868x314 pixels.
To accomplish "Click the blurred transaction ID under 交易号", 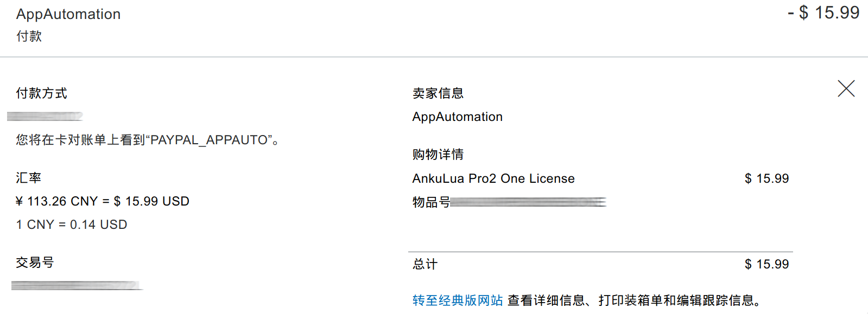I will (x=76, y=285).
